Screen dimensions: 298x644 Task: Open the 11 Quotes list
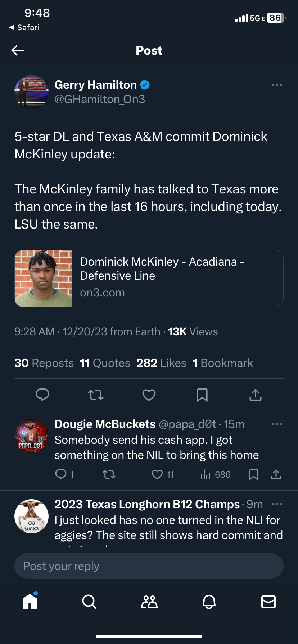click(105, 363)
